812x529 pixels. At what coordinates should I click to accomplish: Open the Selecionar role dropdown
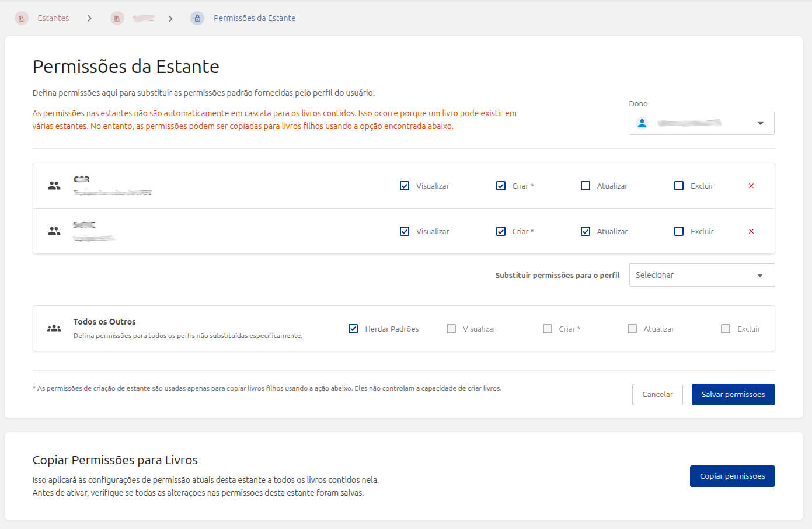pos(702,275)
